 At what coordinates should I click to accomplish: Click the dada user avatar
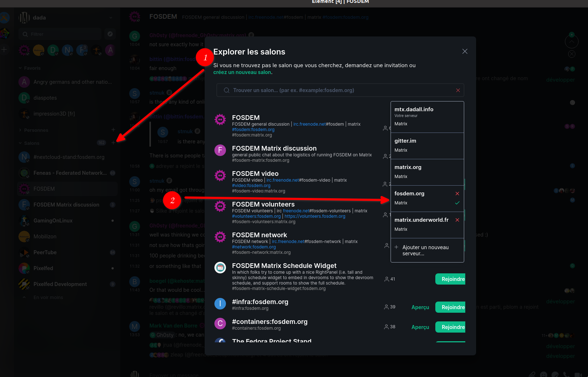(24, 18)
